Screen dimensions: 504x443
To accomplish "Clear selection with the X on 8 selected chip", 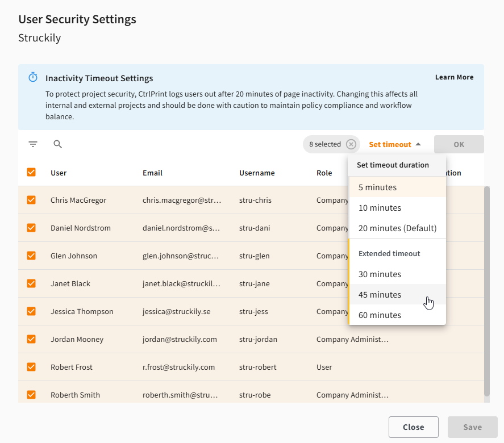I will (351, 144).
